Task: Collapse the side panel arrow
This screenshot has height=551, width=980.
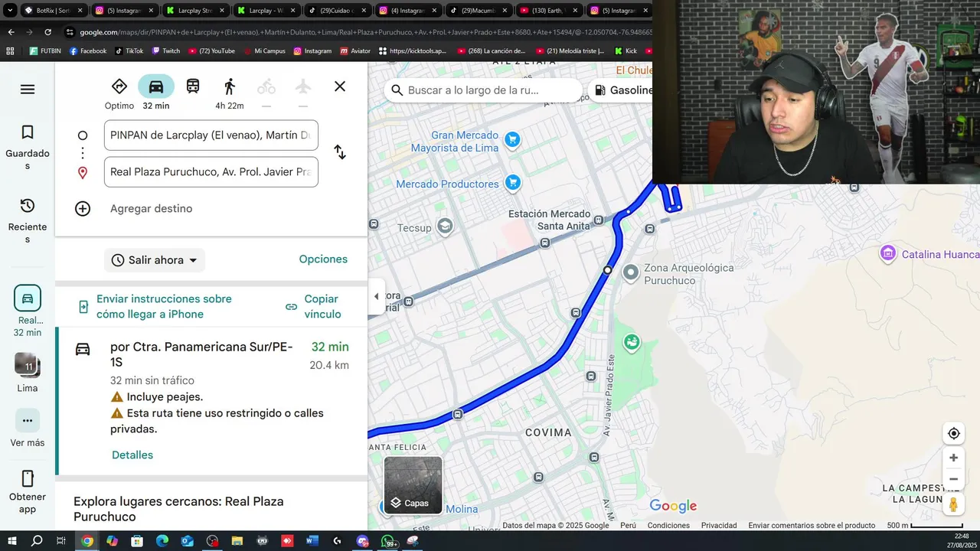Action: [x=376, y=296]
